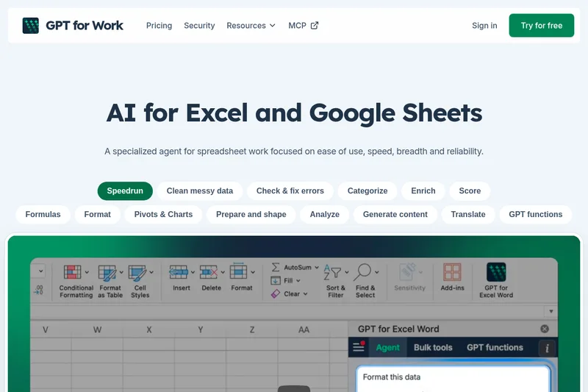
Task: Click Sign in
Action: click(x=484, y=26)
